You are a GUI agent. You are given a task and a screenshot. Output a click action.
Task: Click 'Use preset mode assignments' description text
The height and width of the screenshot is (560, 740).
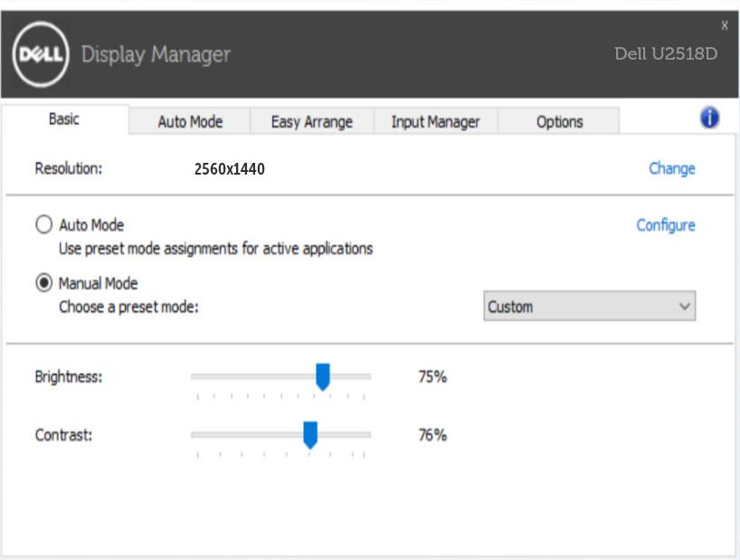pyautogui.click(x=215, y=249)
